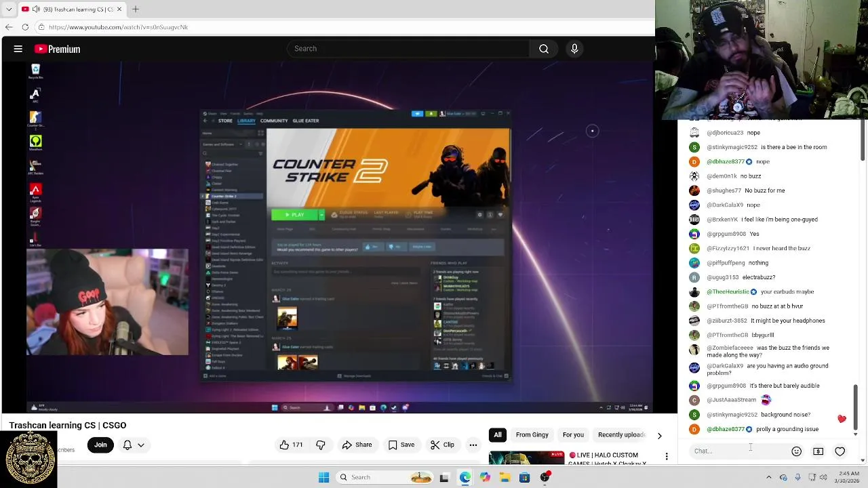Like the video showing 171 likes
Screen dimensions: 868x488
[x=291, y=445]
